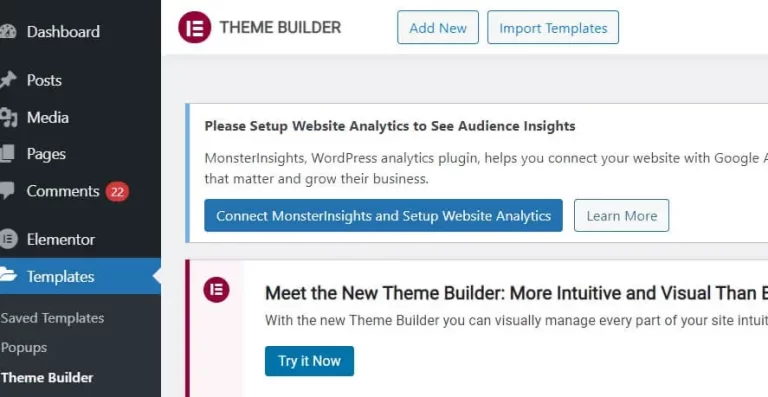Click the Learn More button
This screenshot has width=768, height=397.
[x=622, y=215]
